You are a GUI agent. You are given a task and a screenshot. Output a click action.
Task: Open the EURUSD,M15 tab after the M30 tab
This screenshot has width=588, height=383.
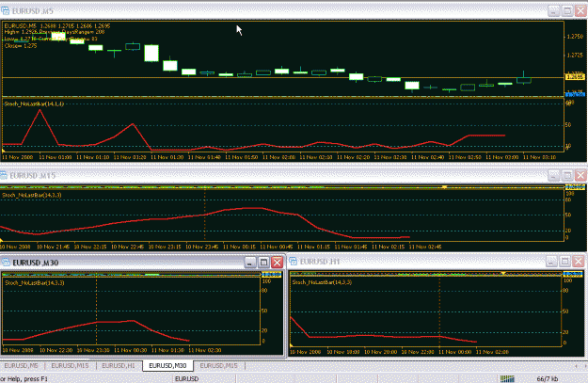(218, 365)
